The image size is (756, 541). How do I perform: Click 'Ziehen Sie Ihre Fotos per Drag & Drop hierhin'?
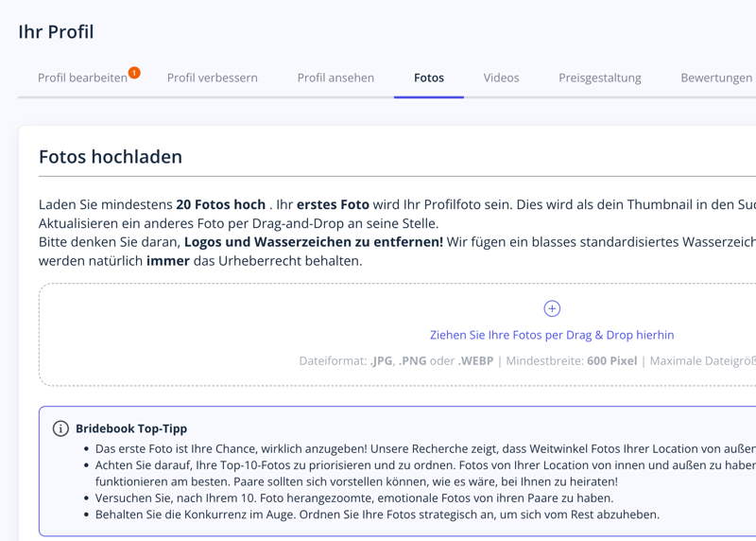[x=552, y=335]
